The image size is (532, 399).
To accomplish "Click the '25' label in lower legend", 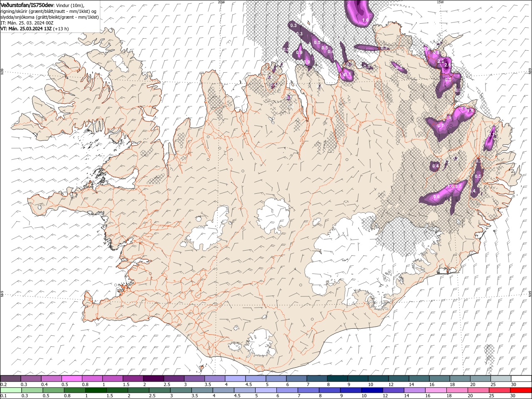I will [491, 396].
